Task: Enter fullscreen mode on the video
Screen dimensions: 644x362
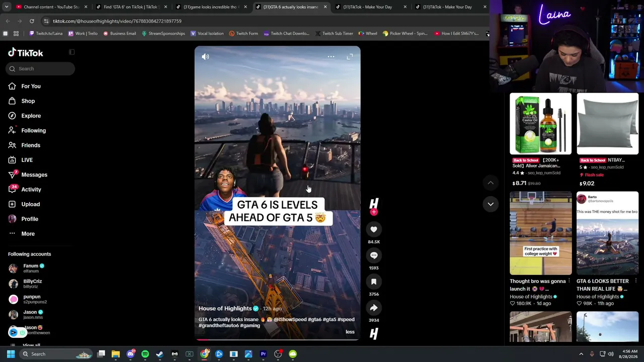Action: pyautogui.click(x=350, y=57)
